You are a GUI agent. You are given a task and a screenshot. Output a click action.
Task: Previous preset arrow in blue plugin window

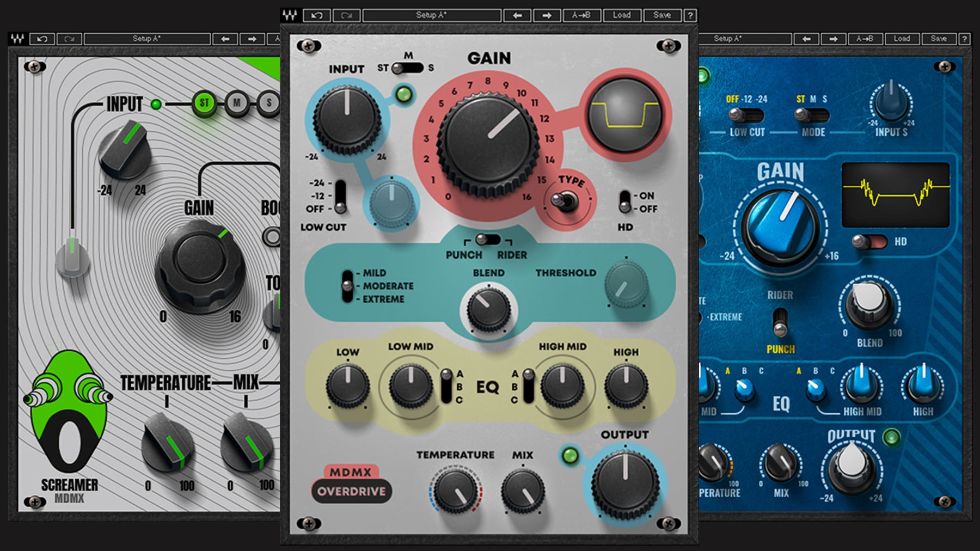(806, 39)
